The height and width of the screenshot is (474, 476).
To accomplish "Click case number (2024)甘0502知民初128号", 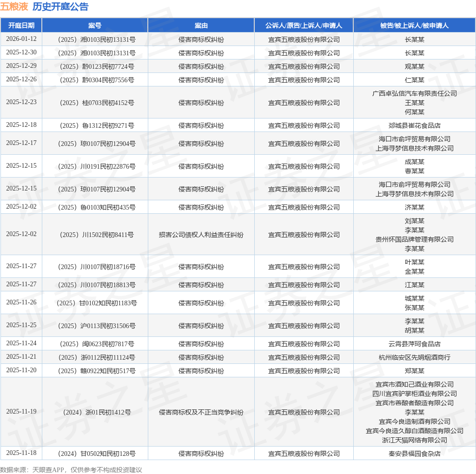I will coord(97,454).
